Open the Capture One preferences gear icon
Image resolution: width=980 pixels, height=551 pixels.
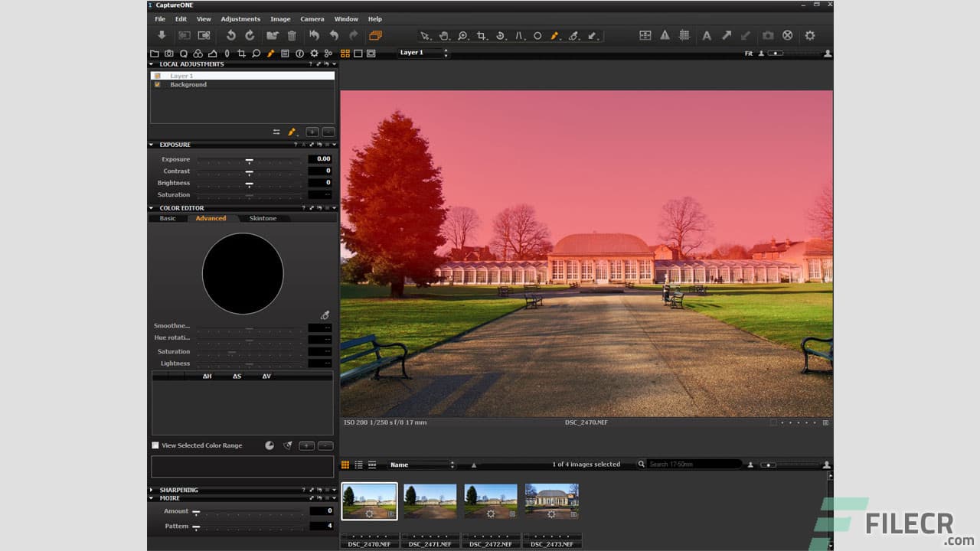pos(809,35)
